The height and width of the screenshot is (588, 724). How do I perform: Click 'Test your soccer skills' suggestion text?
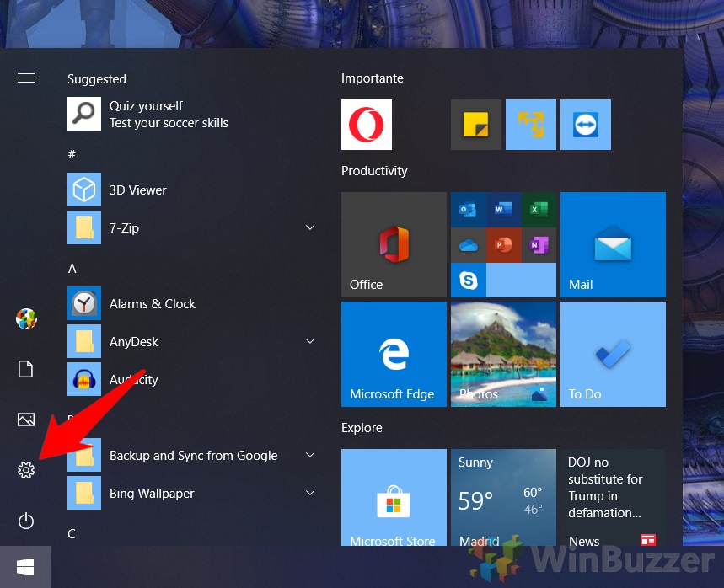[169, 123]
